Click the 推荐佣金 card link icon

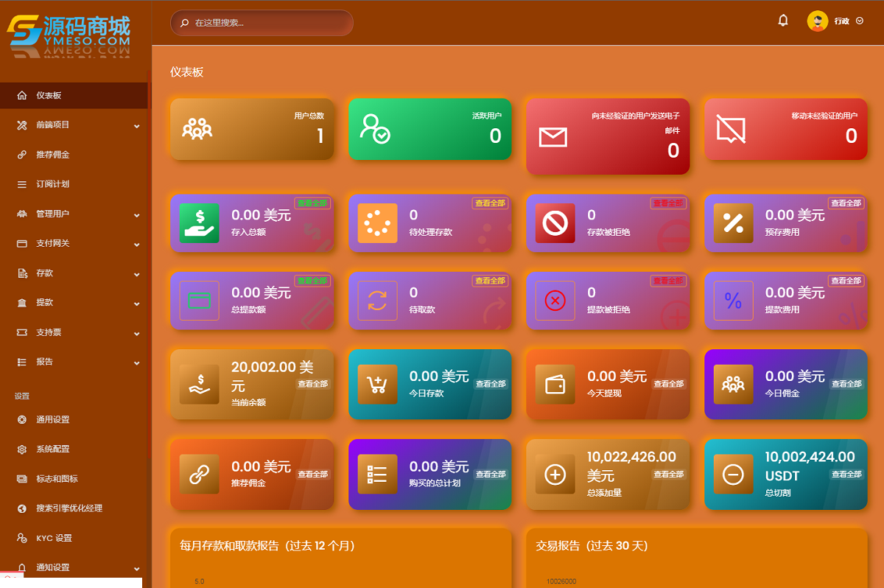pos(200,475)
